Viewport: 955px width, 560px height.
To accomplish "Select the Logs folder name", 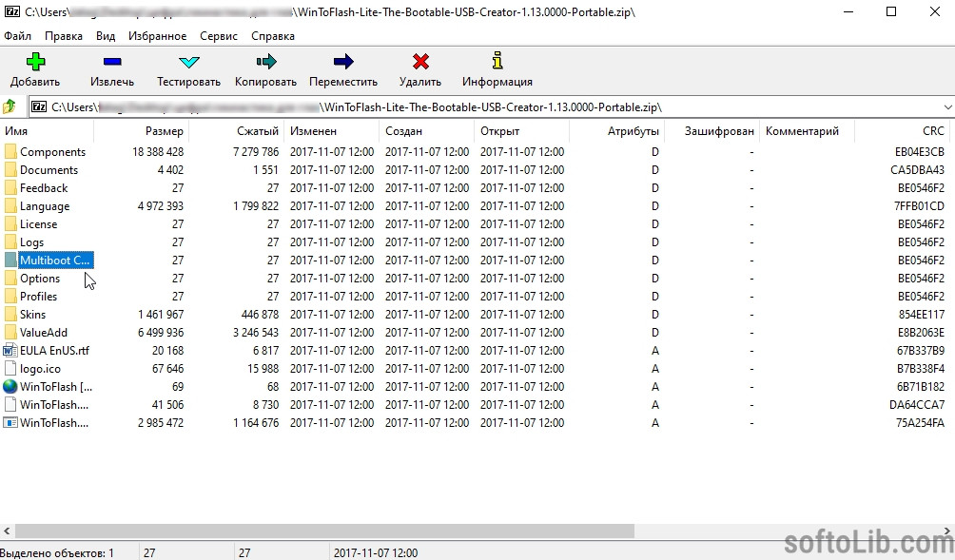I will pyautogui.click(x=31, y=242).
